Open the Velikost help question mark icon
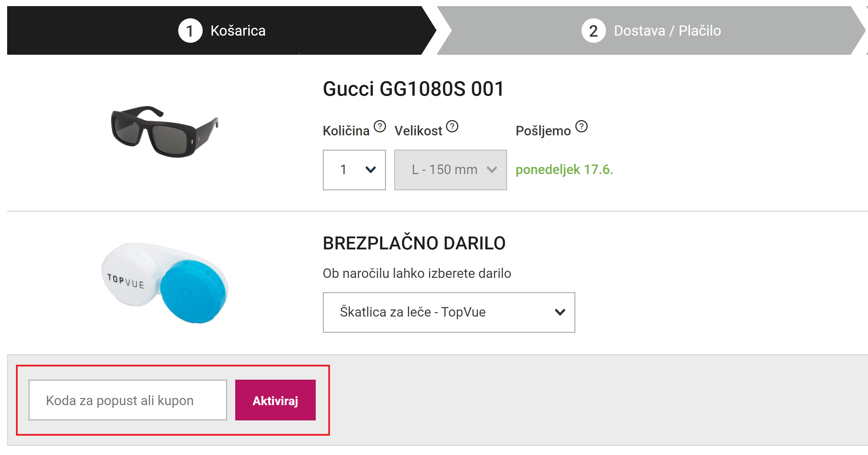 click(x=452, y=126)
